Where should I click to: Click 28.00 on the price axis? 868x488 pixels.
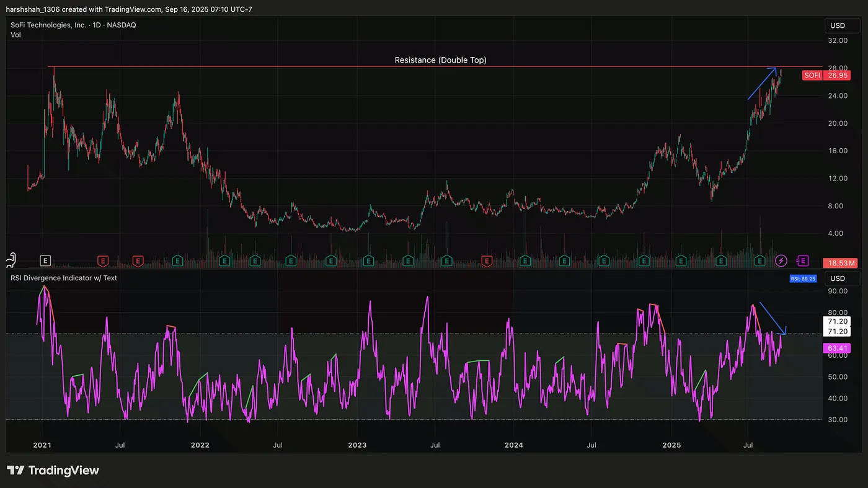tap(838, 68)
